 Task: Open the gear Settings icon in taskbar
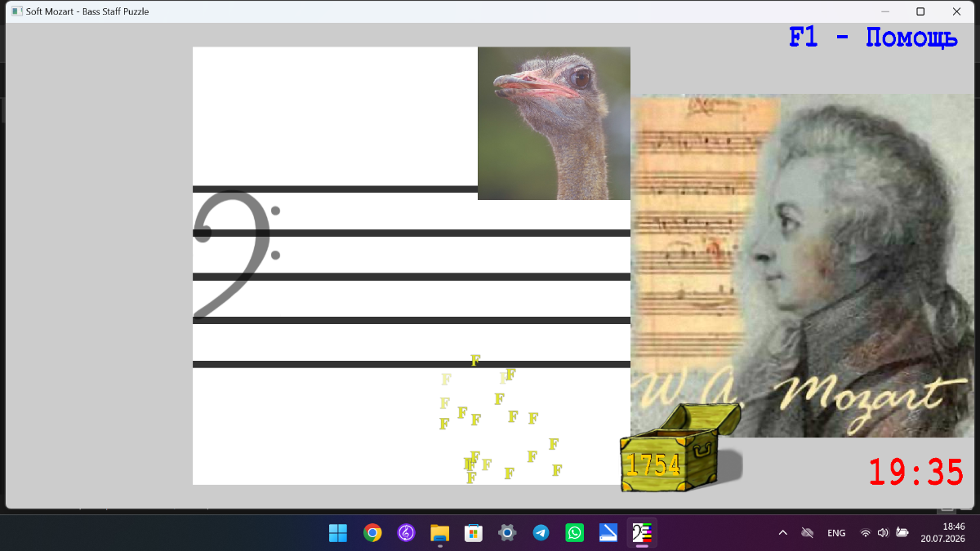[507, 533]
